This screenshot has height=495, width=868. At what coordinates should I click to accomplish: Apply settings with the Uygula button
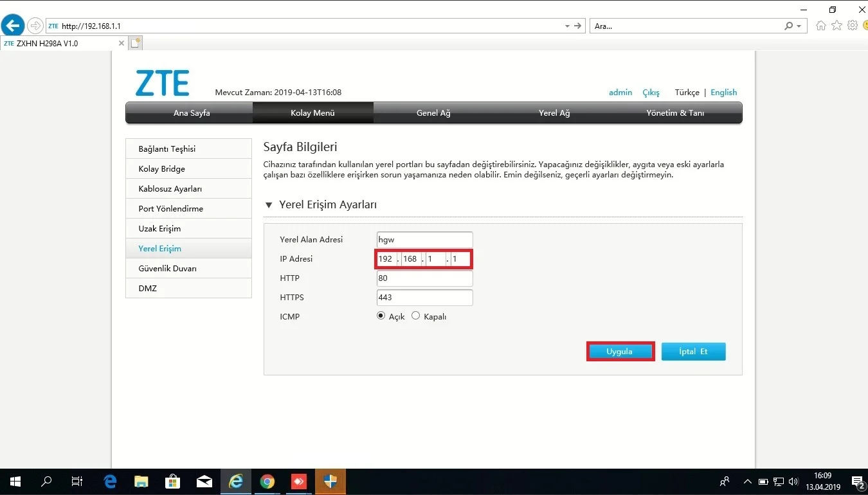620,351
